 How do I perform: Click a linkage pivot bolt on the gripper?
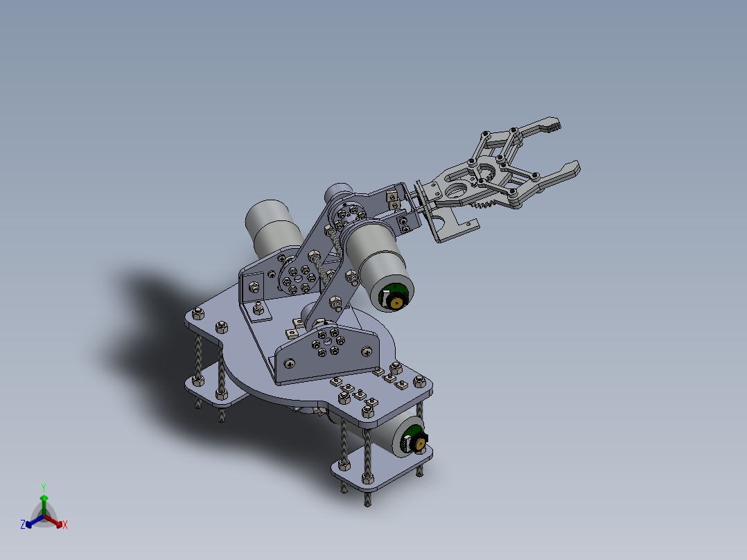[x=513, y=130]
